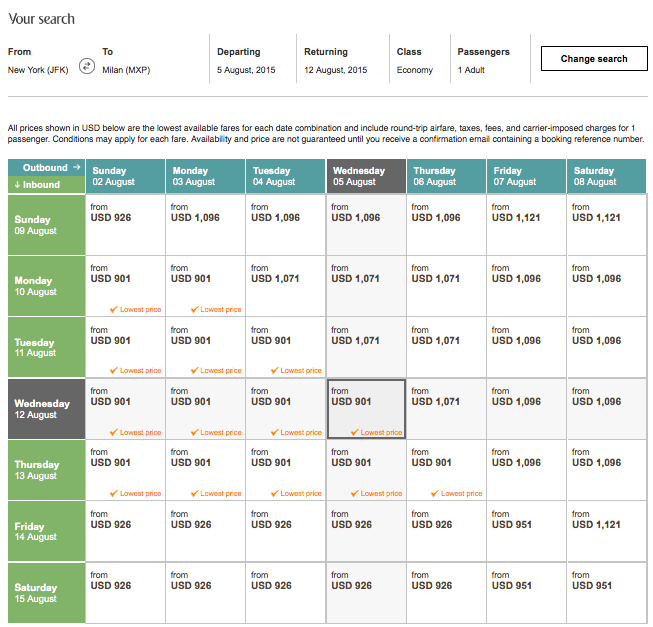The image size is (653, 627).
Task: Click the Economy class value
Action: tap(415, 70)
